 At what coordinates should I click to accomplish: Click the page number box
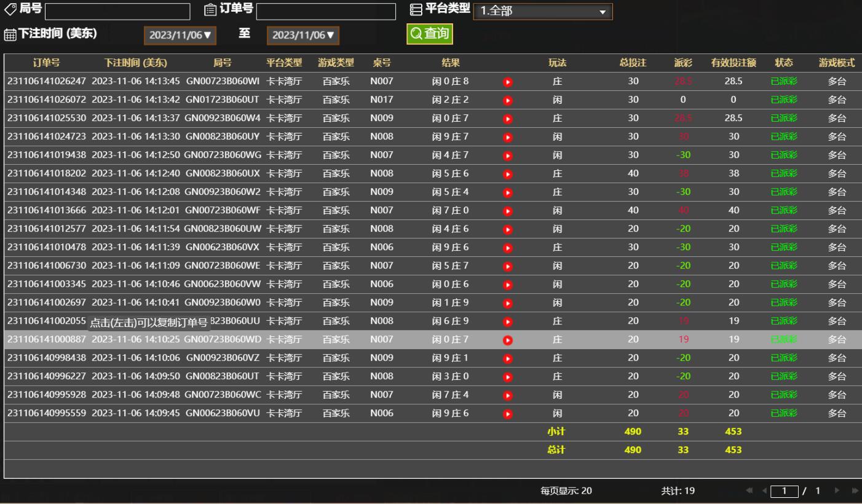pos(784,491)
